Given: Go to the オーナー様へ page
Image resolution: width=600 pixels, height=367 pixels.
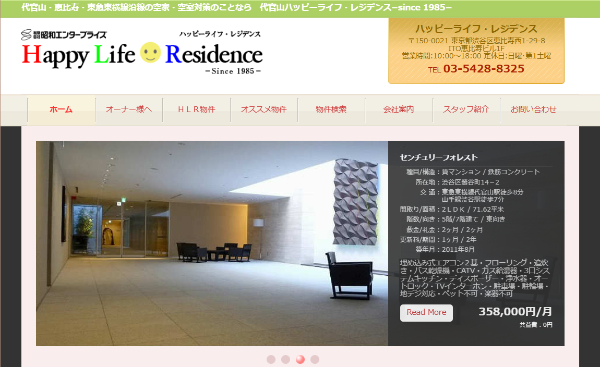Looking at the screenshot, I should pyautogui.click(x=129, y=109).
